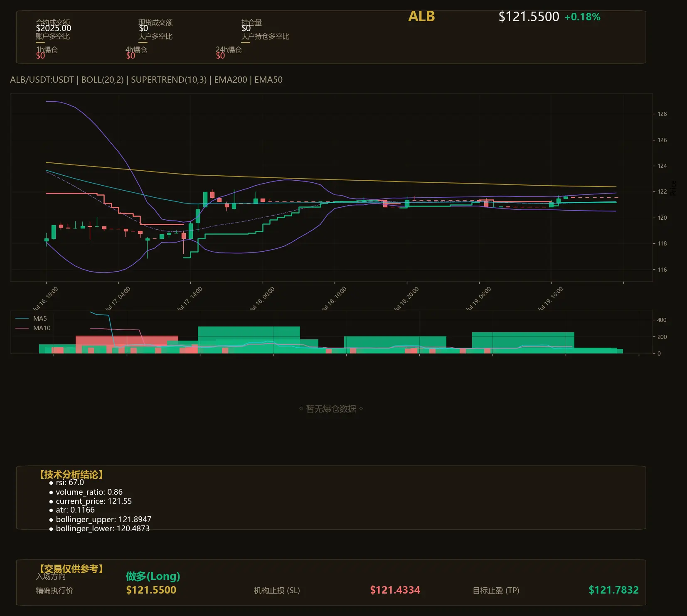Click the 4h爆仓 label
This screenshot has width=687, height=616.
[x=136, y=50]
